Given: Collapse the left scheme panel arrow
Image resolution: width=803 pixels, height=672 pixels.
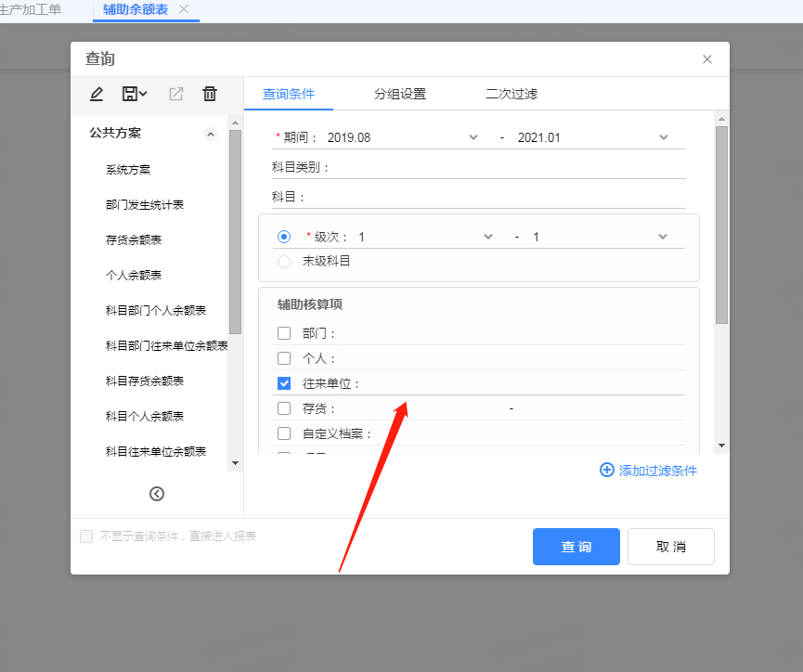Looking at the screenshot, I should point(157,494).
